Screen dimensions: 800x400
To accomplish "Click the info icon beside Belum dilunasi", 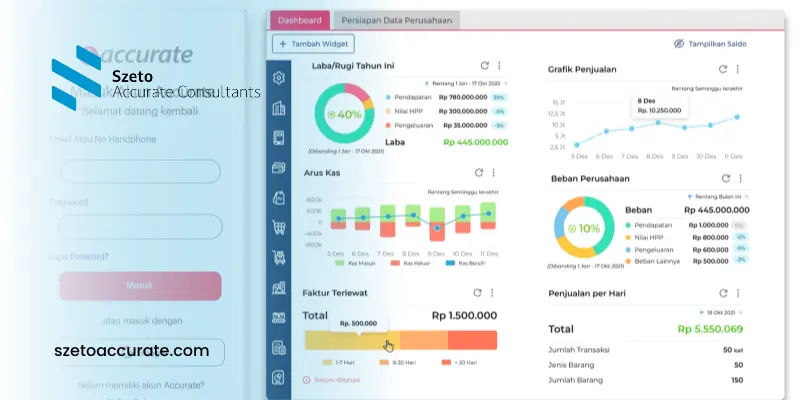I will 306,380.
